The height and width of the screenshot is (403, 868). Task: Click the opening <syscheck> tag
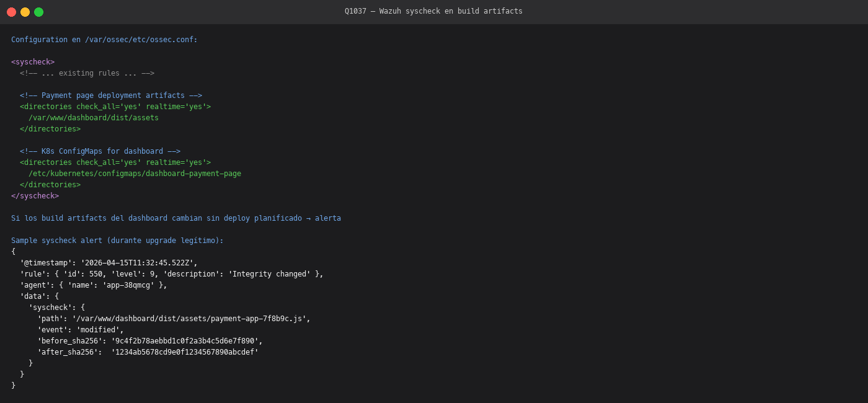(x=33, y=62)
